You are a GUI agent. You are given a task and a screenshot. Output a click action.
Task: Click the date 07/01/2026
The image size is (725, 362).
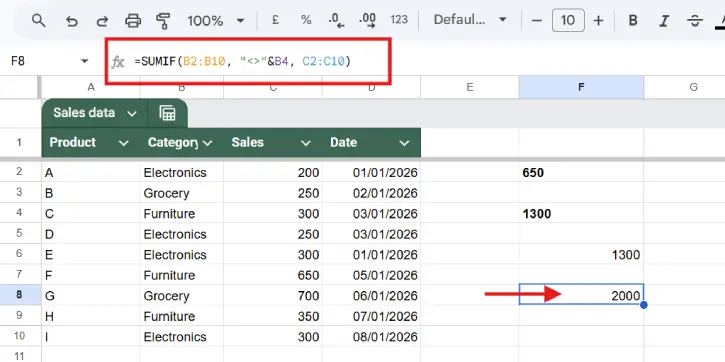click(x=371, y=316)
